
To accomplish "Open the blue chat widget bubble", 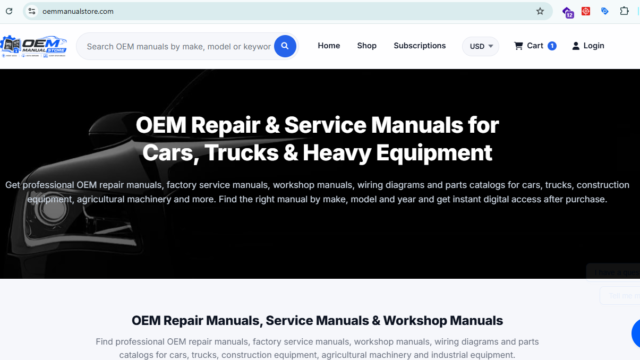I will click(636, 333).
